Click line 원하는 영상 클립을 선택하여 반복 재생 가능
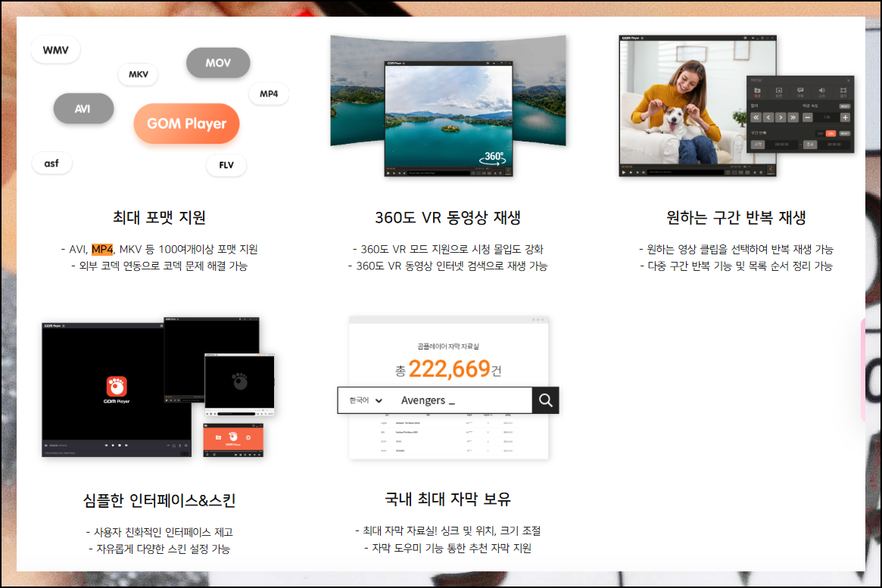This screenshot has width=882, height=588. click(x=736, y=249)
